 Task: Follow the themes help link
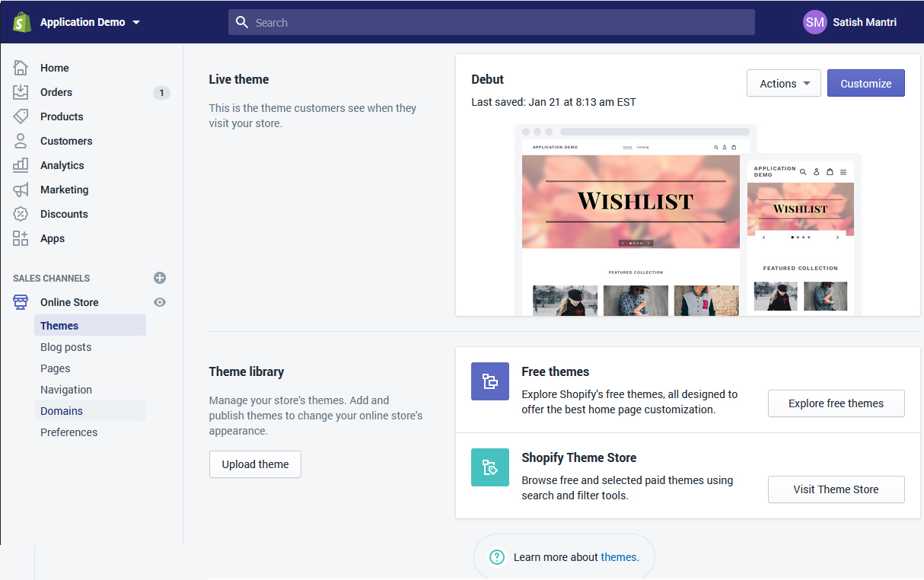(618, 557)
